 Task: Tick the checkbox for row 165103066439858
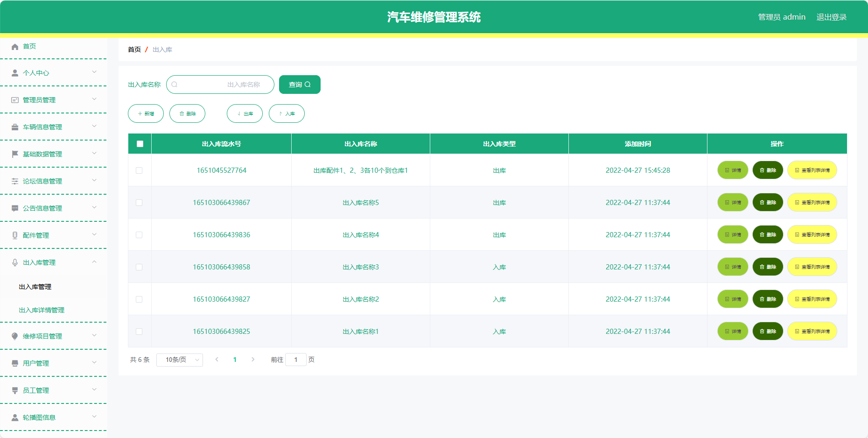pyautogui.click(x=139, y=267)
